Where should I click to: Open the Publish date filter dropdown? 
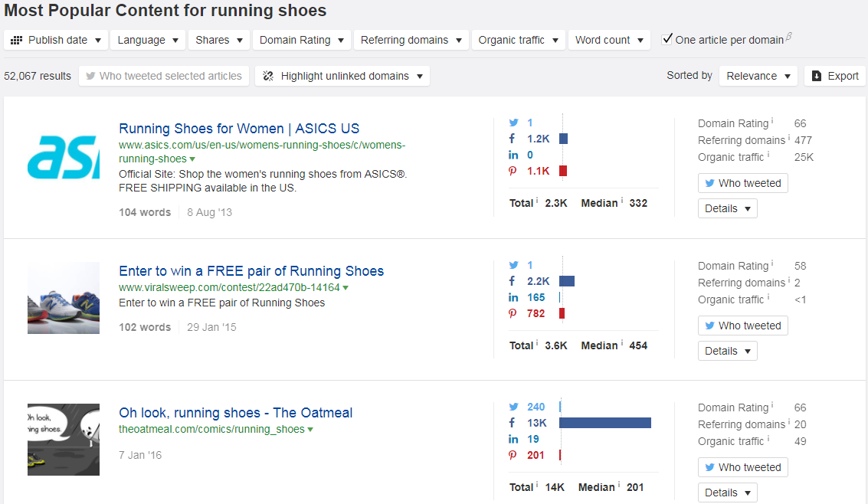tap(55, 40)
